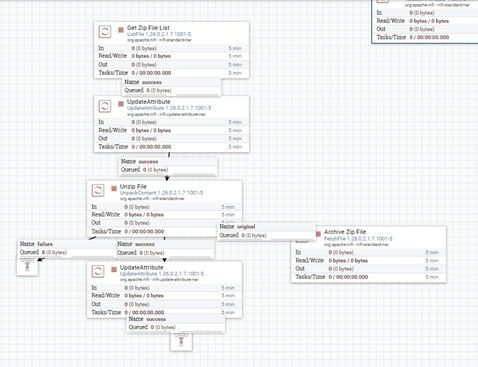Select the funnel at the bottom of the flow
This screenshot has width=478, height=367.
pos(181,342)
